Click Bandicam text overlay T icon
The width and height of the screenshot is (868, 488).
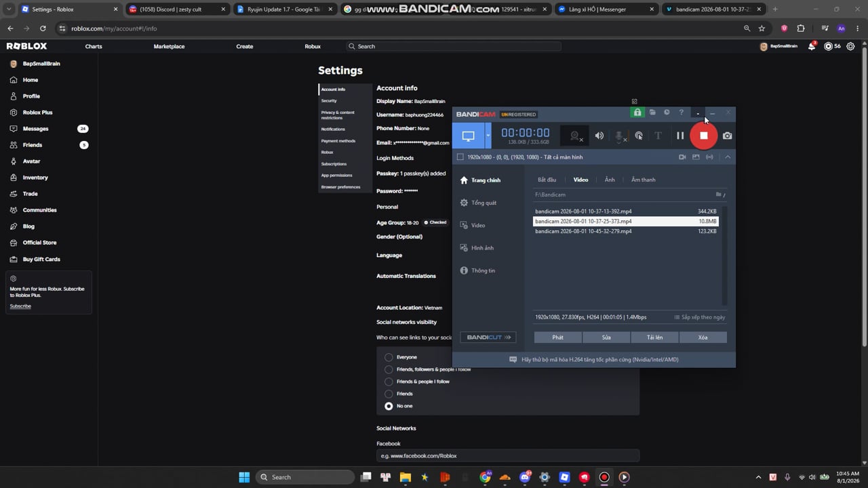[x=658, y=136]
